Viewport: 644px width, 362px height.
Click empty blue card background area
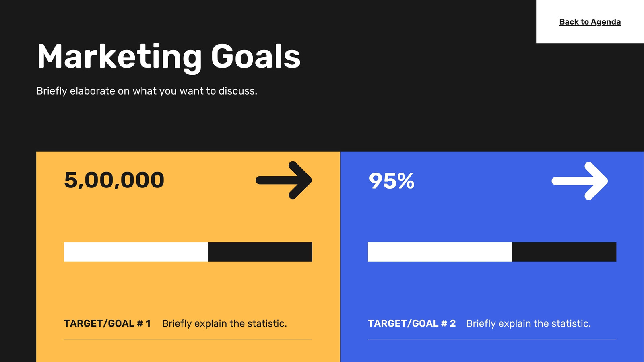(x=492, y=290)
